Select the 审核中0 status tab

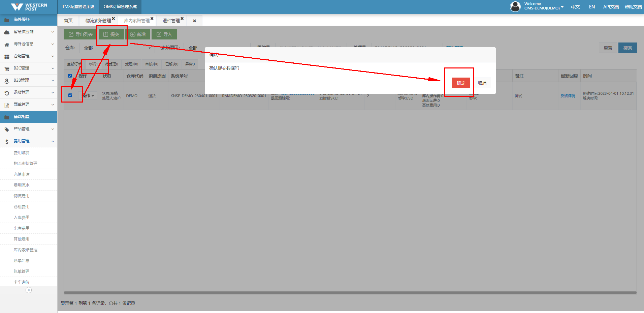(152, 64)
